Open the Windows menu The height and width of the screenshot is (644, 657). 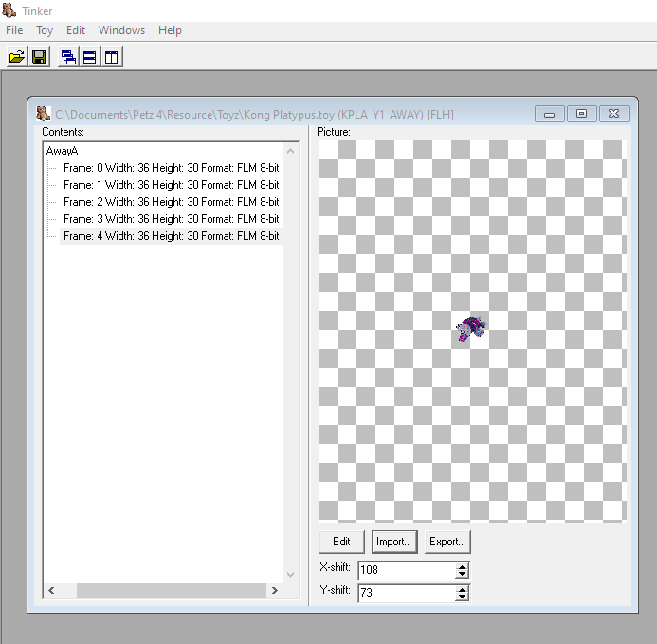coord(121,30)
